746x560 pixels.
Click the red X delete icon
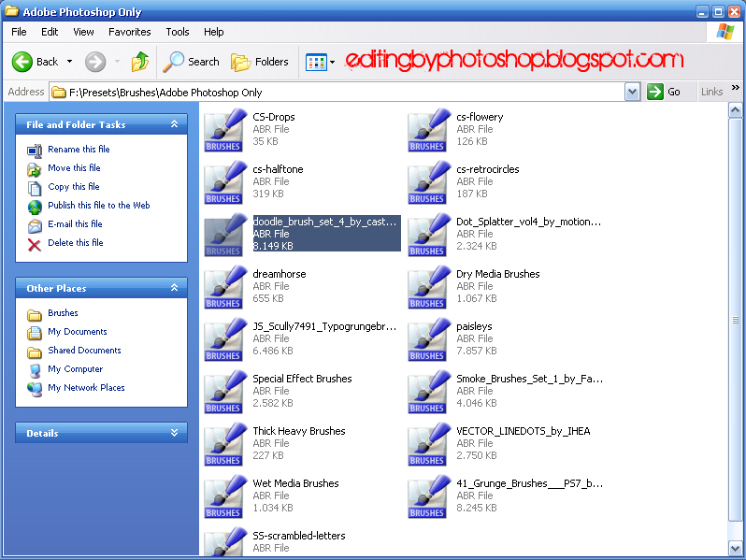[x=35, y=245]
